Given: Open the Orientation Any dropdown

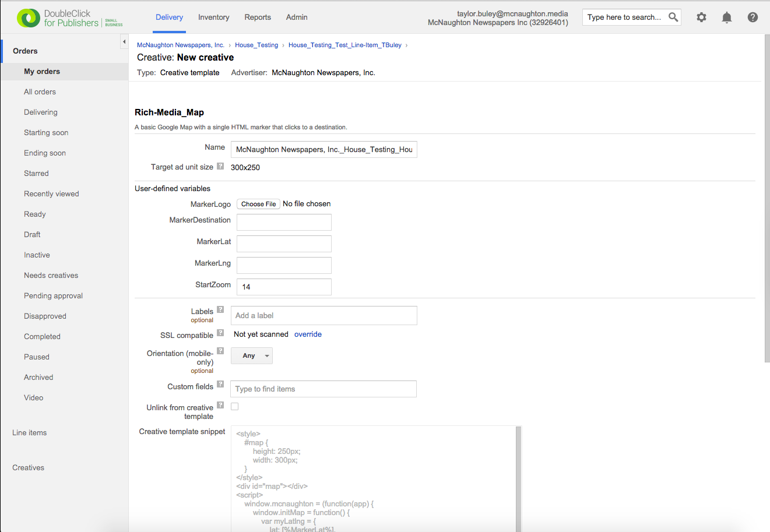Looking at the screenshot, I should (252, 355).
